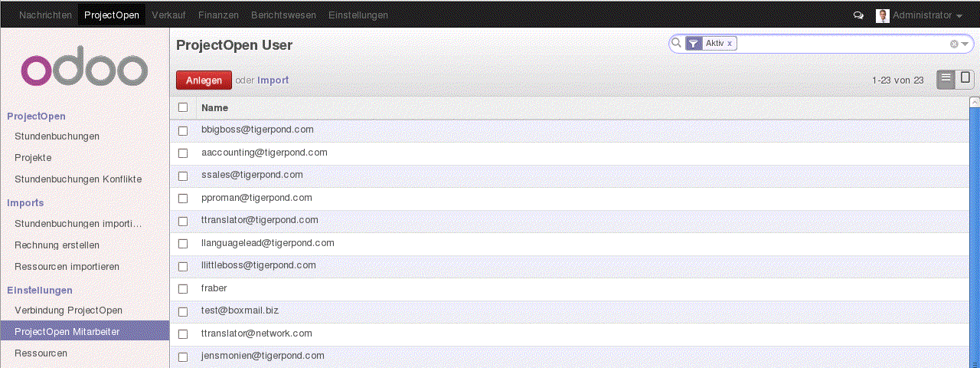Open Finanzen top menu
The width and height of the screenshot is (980, 368).
(x=218, y=15)
